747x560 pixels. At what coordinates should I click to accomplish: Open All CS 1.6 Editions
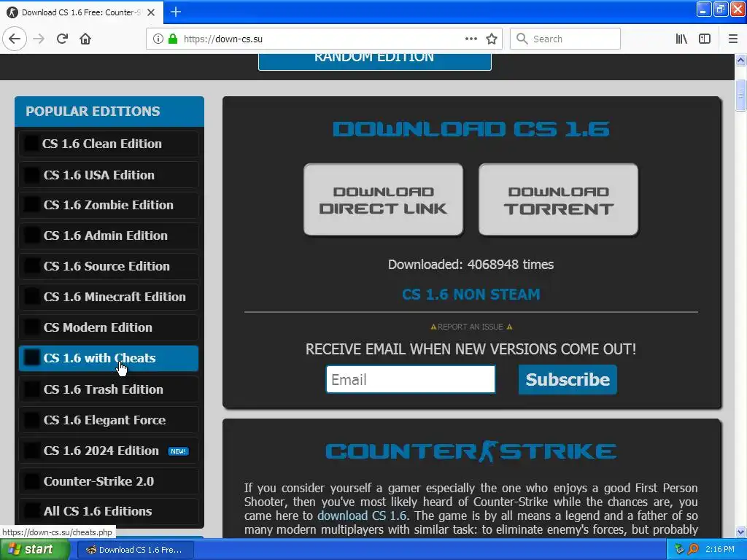click(109, 511)
